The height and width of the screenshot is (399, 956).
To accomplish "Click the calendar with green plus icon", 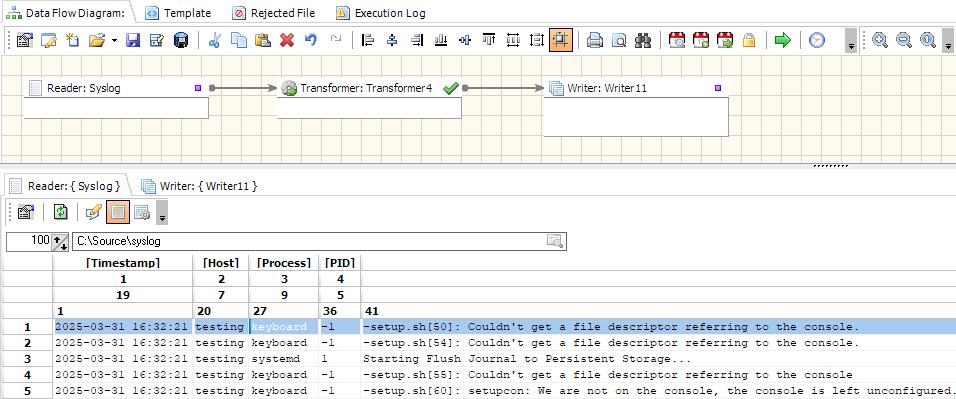I will pyautogui.click(x=701, y=40).
